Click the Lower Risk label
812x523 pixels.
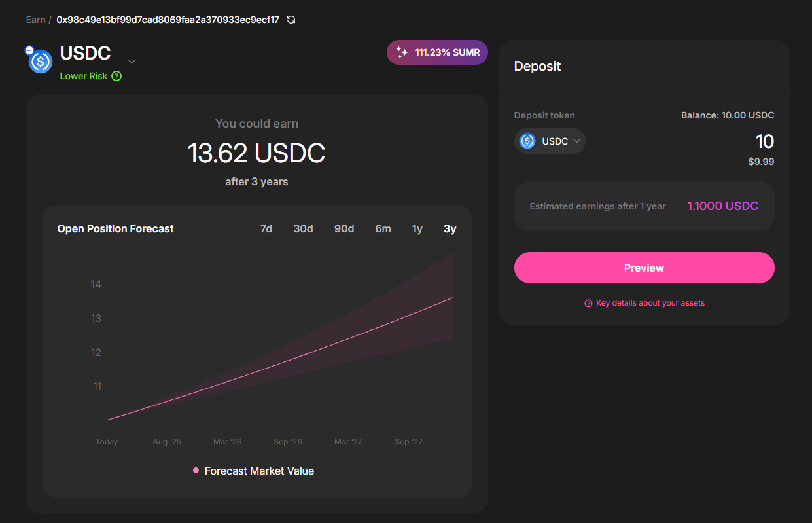point(84,76)
